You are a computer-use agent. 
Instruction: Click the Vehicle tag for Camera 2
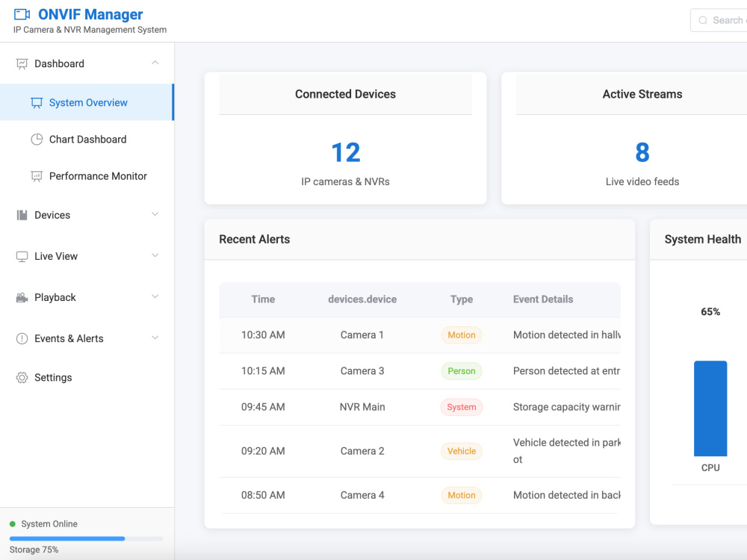point(462,451)
